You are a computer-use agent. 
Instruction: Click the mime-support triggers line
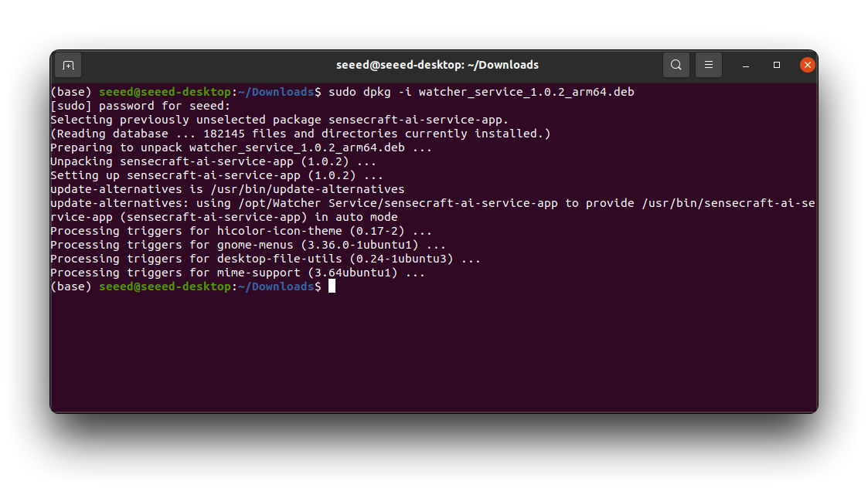pyautogui.click(x=237, y=273)
